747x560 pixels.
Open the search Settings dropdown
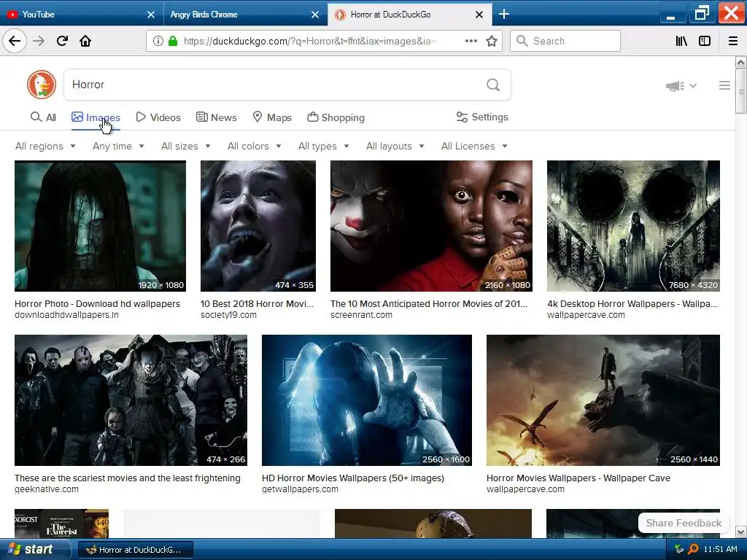(x=482, y=117)
